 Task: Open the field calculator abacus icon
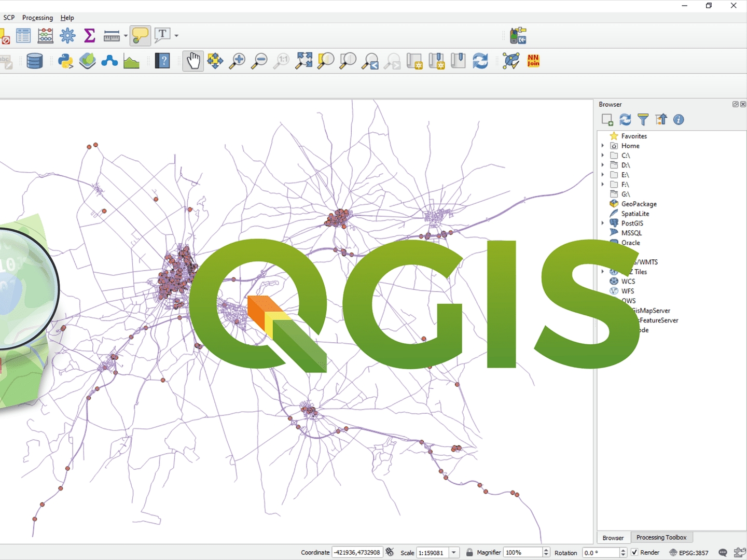[45, 36]
